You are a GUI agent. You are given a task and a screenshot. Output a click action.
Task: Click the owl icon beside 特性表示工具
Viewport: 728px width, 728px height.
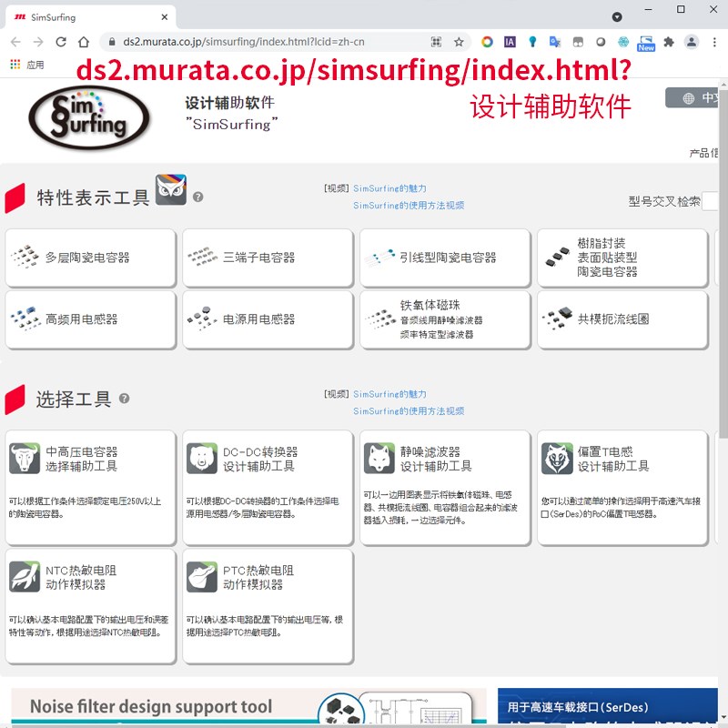pyautogui.click(x=171, y=189)
